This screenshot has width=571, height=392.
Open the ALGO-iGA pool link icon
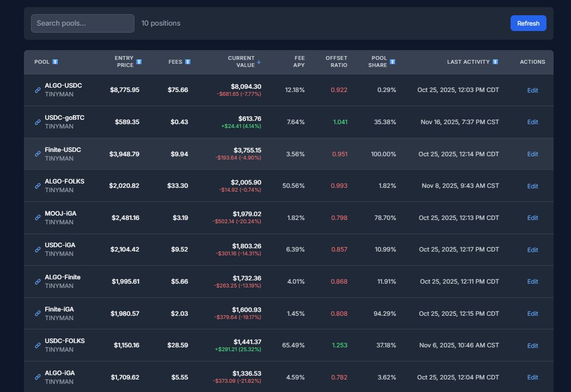(37, 377)
